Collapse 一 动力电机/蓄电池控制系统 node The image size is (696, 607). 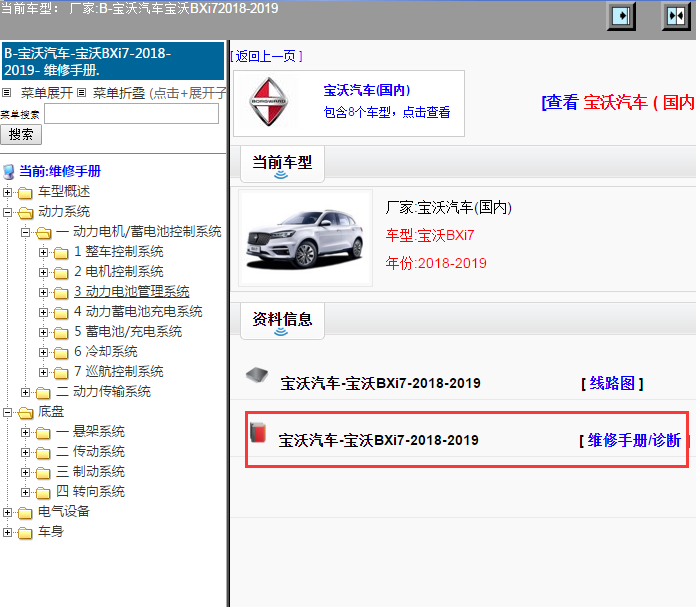(25, 232)
